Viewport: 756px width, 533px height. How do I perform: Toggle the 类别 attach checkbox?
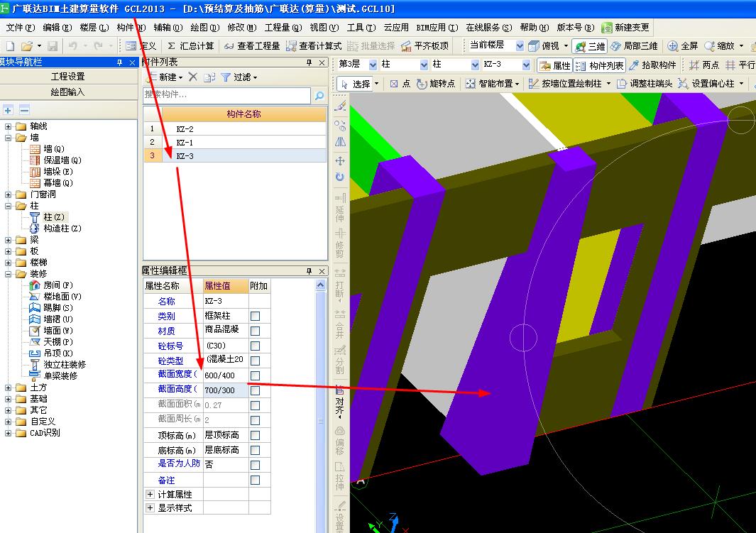pyautogui.click(x=255, y=316)
